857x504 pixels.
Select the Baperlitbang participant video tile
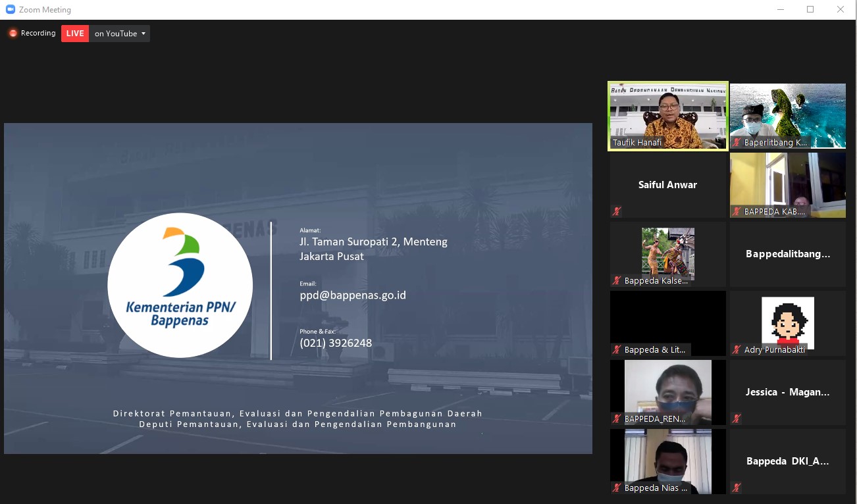tap(788, 116)
